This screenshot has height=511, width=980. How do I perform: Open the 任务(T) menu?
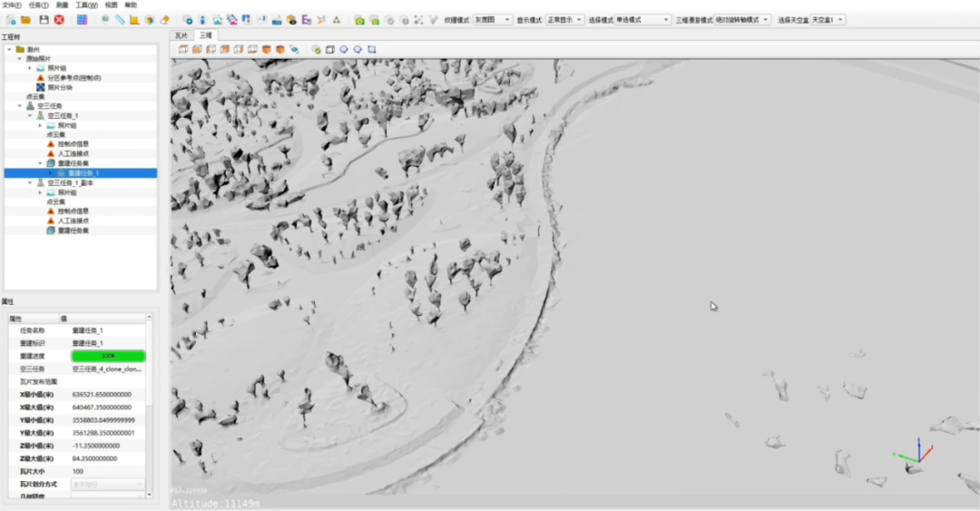39,5
